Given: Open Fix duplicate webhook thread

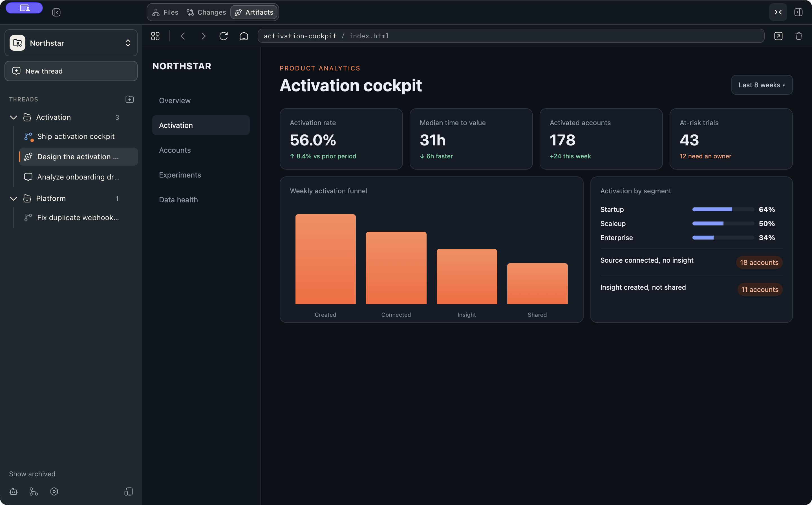Looking at the screenshot, I should click(x=79, y=218).
